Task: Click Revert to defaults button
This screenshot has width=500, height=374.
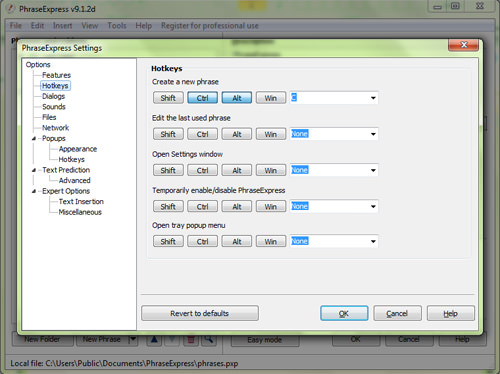Action: click(x=200, y=313)
